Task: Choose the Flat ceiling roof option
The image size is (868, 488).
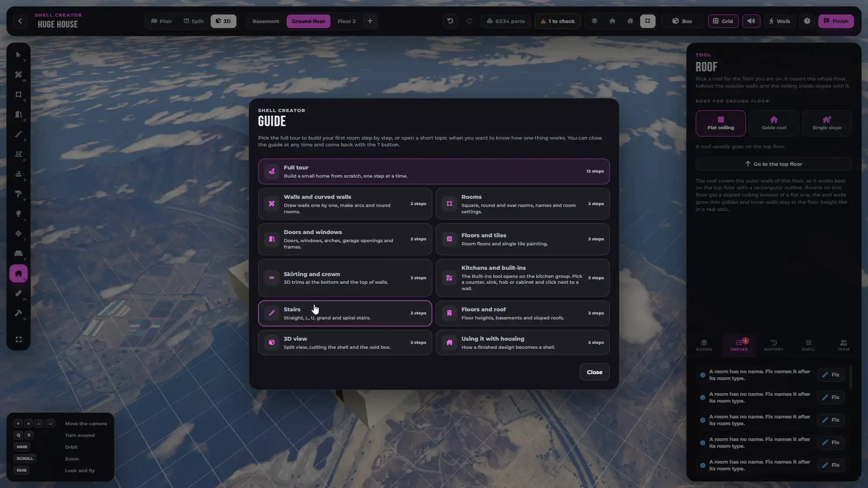Action: 721,123
